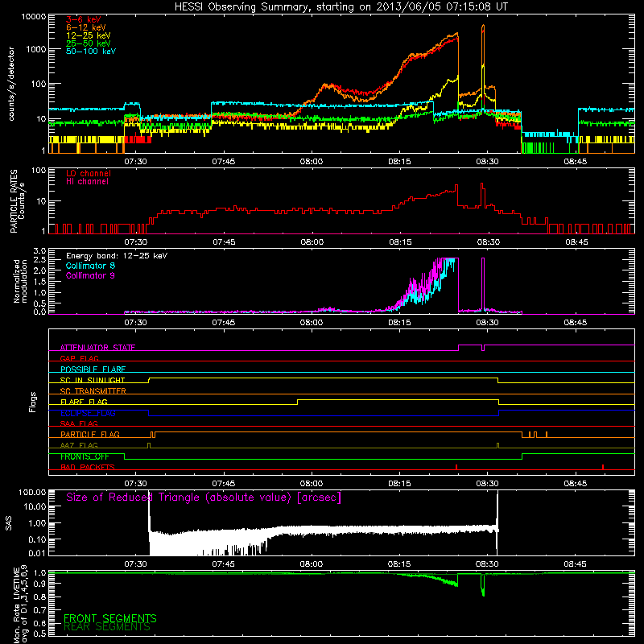This screenshot has width=644, height=644.
Task: Click the FRONT SEGMENTS legend label
Action: [x=110, y=618]
